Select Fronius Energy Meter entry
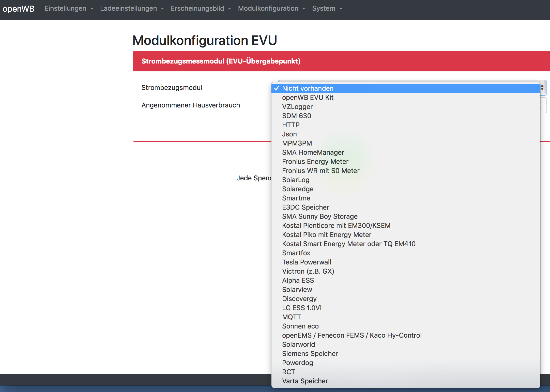Screen dimensions: 550x392 (315, 162)
